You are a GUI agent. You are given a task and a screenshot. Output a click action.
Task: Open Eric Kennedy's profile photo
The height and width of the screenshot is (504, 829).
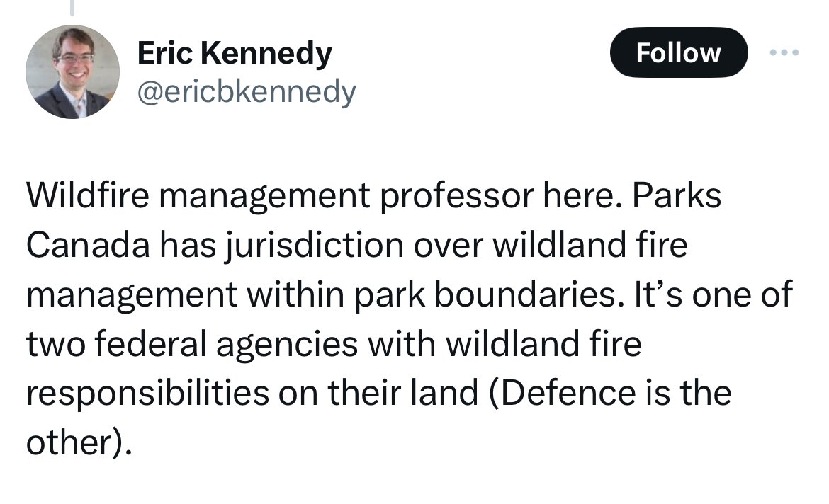(72, 71)
